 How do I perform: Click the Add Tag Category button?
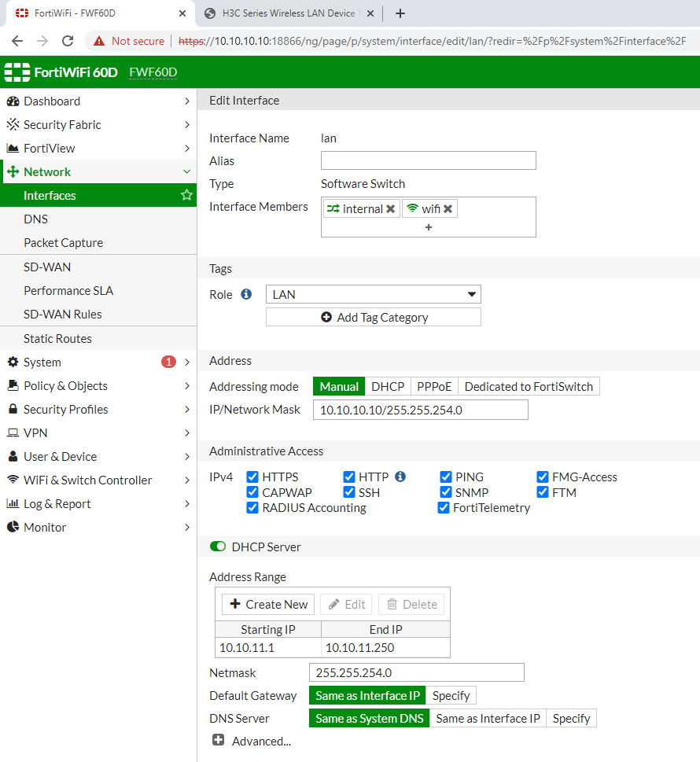point(373,317)
